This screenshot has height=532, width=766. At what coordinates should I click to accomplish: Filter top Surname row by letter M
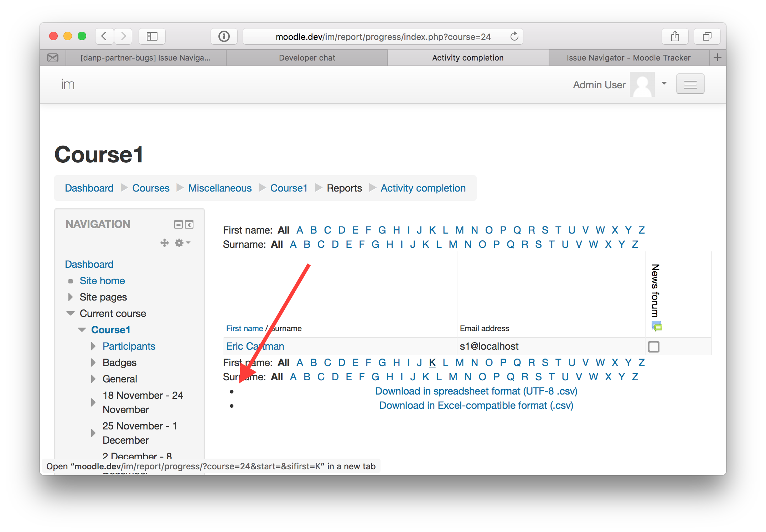pyautogui.click(x=453, y=244)
